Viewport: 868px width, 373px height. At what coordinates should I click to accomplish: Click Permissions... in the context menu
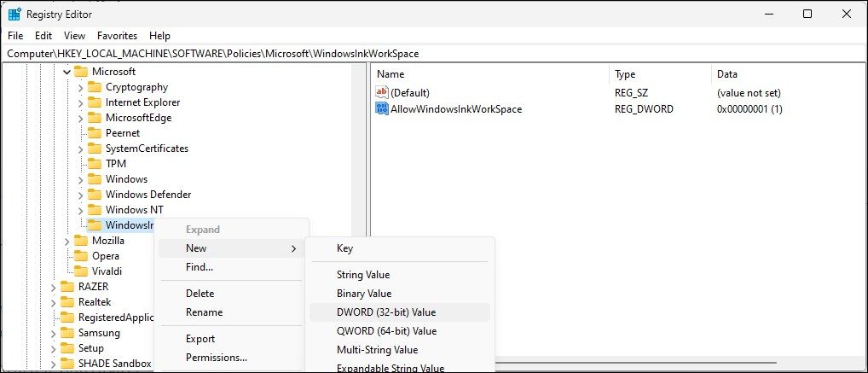[x=231, y=358]
